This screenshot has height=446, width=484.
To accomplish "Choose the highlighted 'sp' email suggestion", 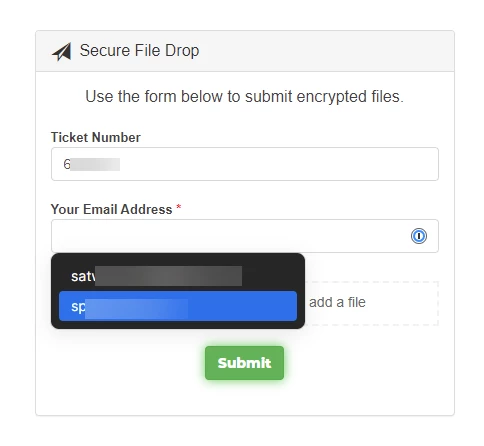I will (178, 306).
